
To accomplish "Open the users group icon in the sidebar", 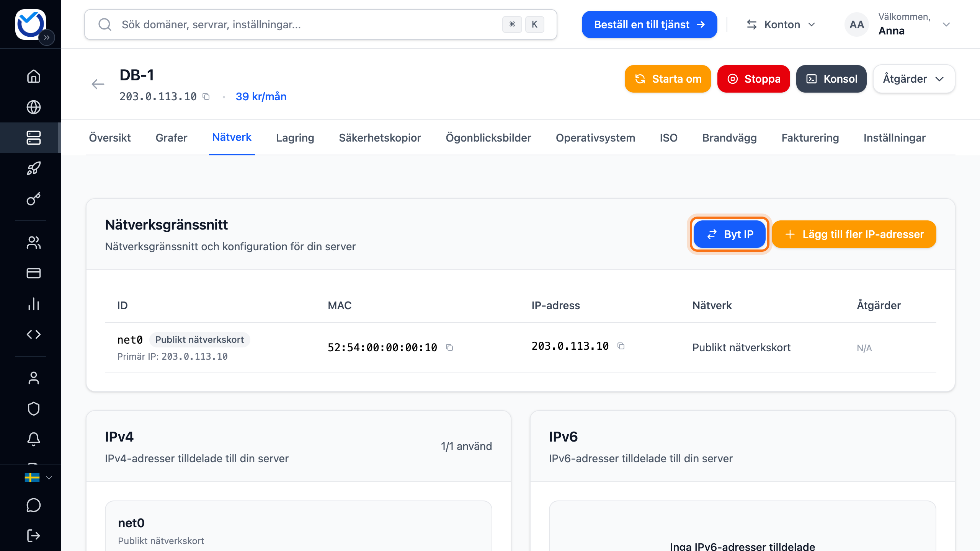I will 34,243.
